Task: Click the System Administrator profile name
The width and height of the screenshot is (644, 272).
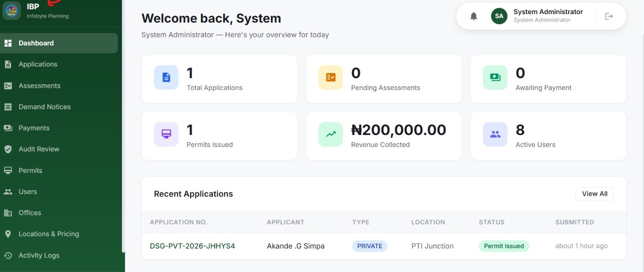Action: tap(548, 12)
